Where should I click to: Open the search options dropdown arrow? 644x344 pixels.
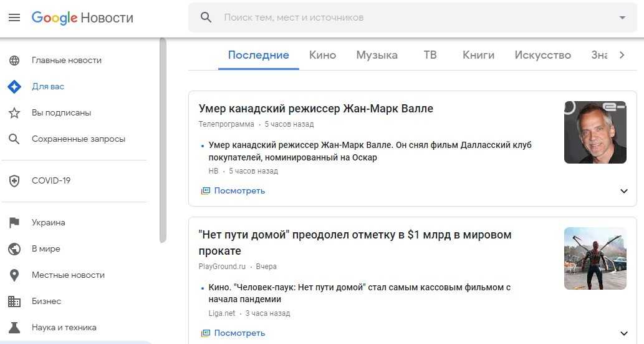click(622, 17)
